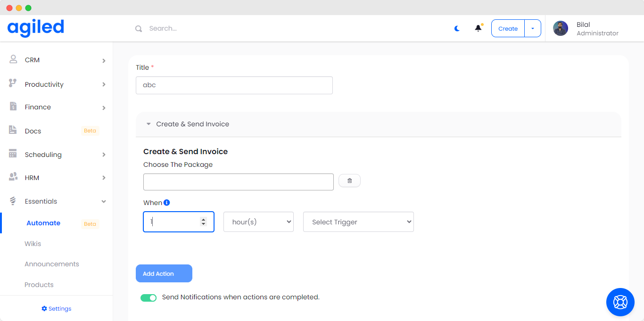Screen dimensions: 644x321
Task: Click the search magnifier icon
Action: pyautogui.click(x=139, y=29)
